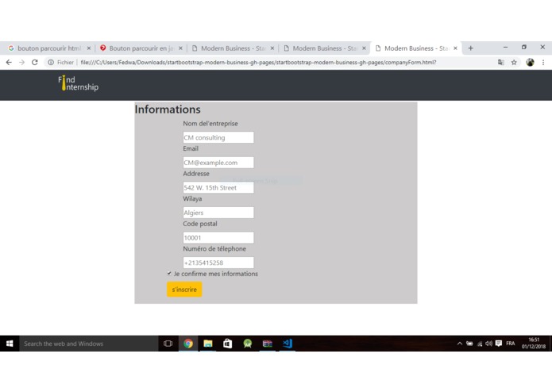Viewport: 552px width, 392px height.
Task: Click the 'Email' label
Action: (x=191, y=148)
